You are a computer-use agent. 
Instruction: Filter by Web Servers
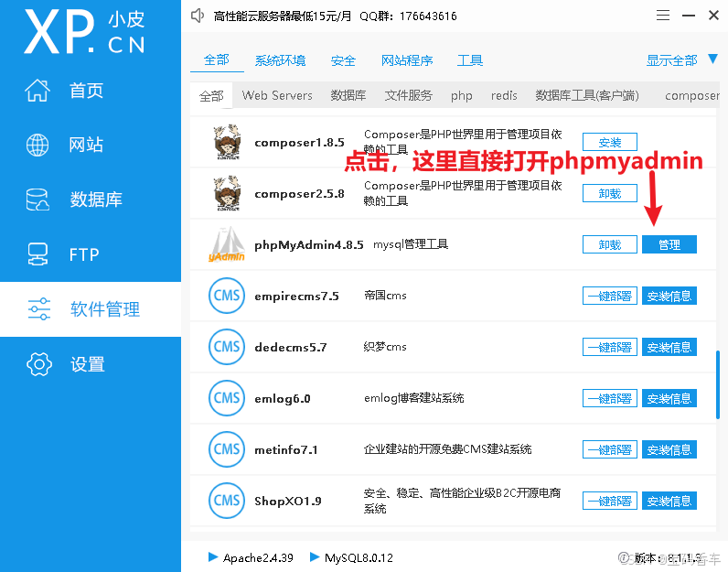point(277,96)
